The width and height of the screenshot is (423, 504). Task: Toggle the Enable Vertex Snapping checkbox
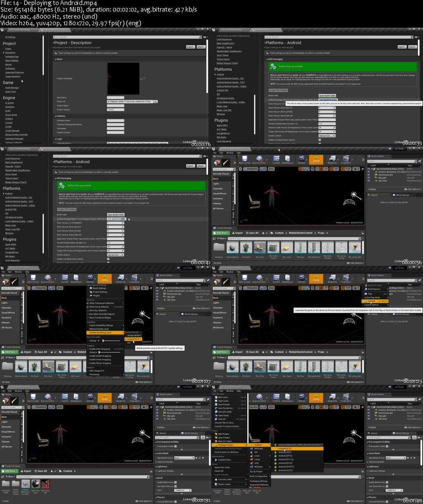88,360
